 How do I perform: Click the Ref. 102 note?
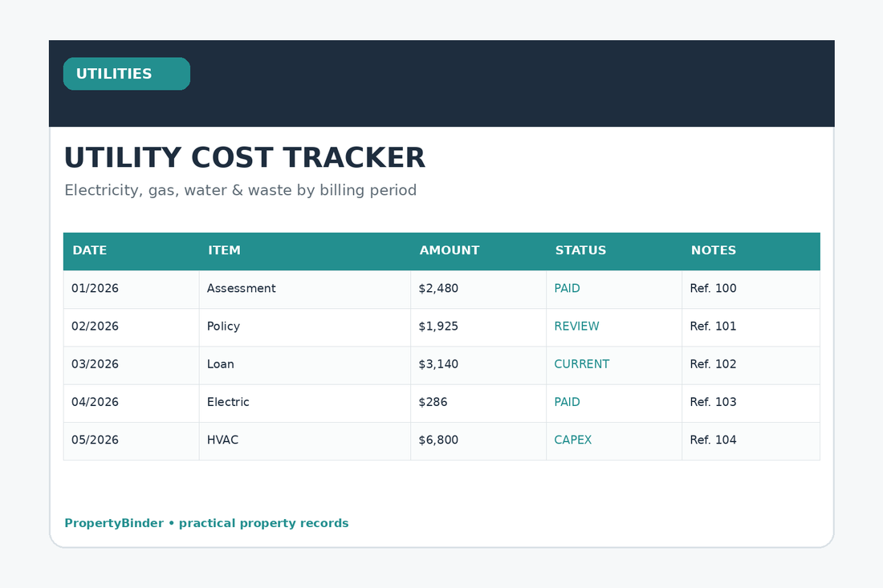coord(713,364)
